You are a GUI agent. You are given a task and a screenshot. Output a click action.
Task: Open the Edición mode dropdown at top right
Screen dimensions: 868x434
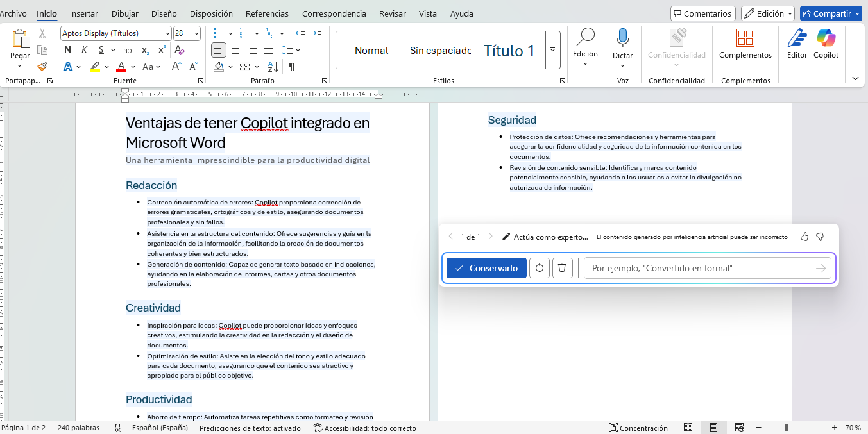click(x=768, y=13)
